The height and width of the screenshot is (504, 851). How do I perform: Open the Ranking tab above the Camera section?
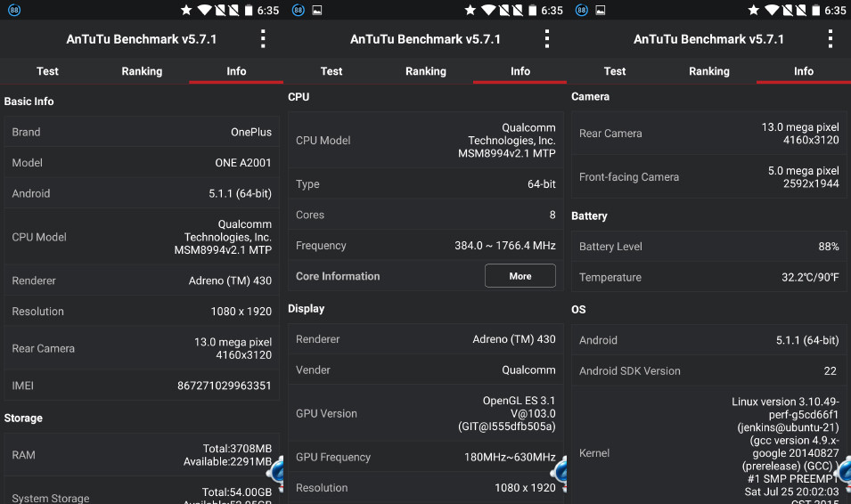(x=709, y=71)
